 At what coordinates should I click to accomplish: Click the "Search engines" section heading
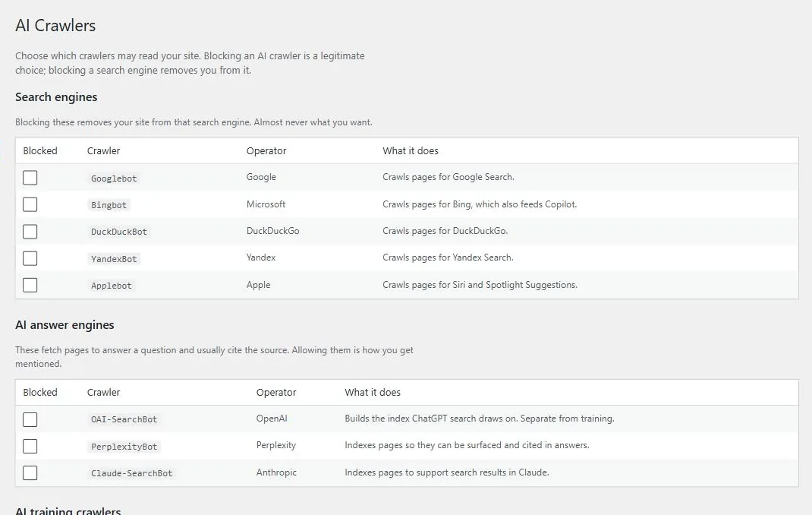(56, 97)
